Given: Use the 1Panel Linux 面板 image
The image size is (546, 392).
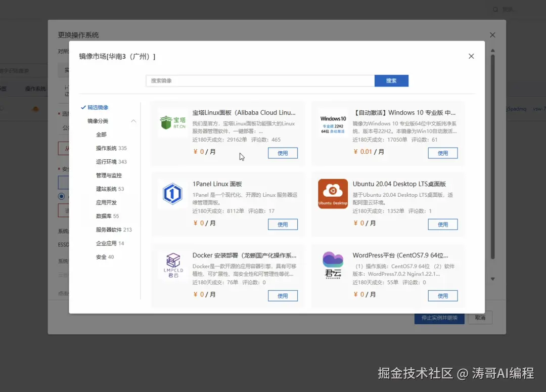Looking at the screenshot, I should (283, 225).
